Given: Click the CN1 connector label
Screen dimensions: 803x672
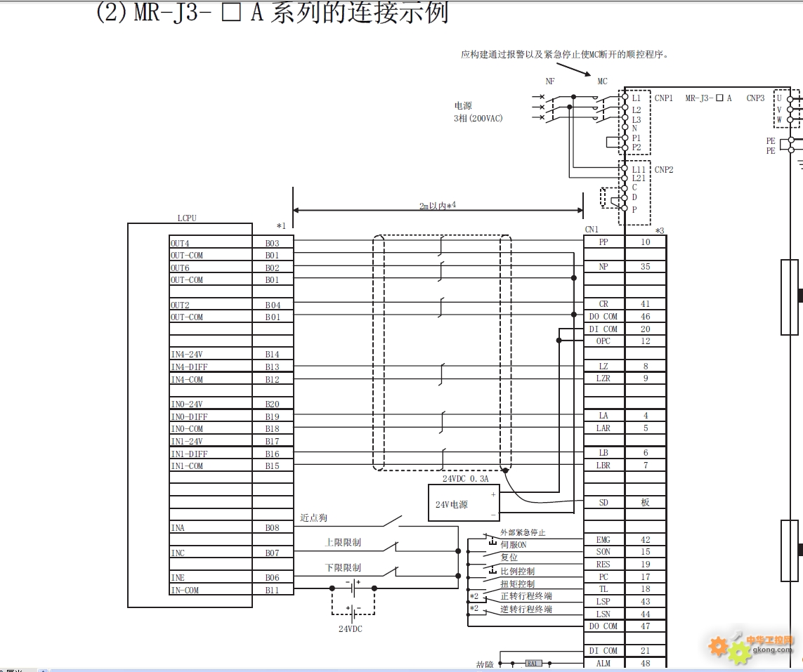Looking at the screenshot, I should 592,230.
